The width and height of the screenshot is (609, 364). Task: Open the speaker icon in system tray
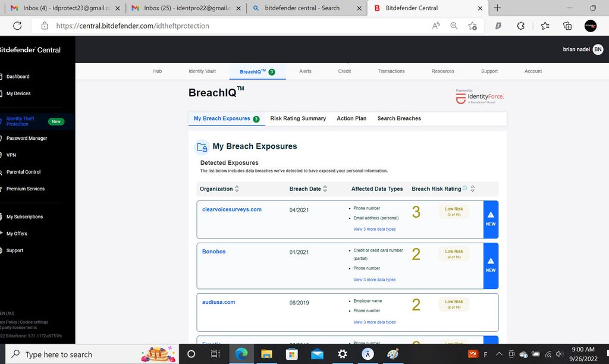pyautogui.click(x=559, y=354)
